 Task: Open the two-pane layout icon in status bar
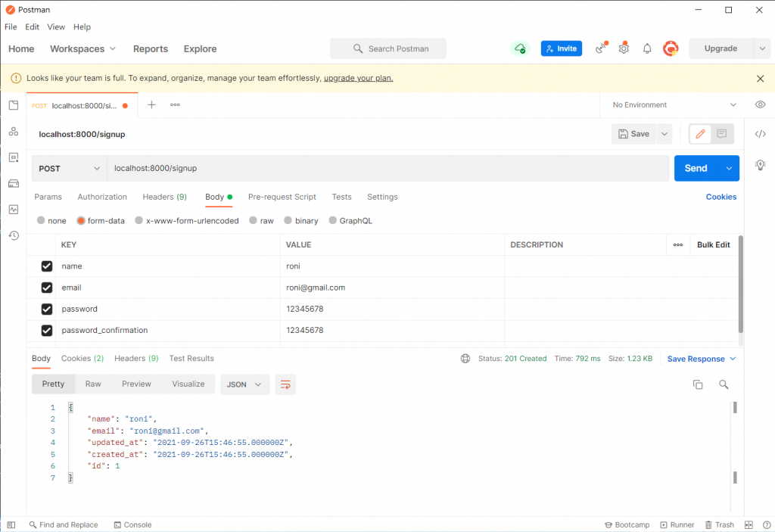tap(749, 525)
